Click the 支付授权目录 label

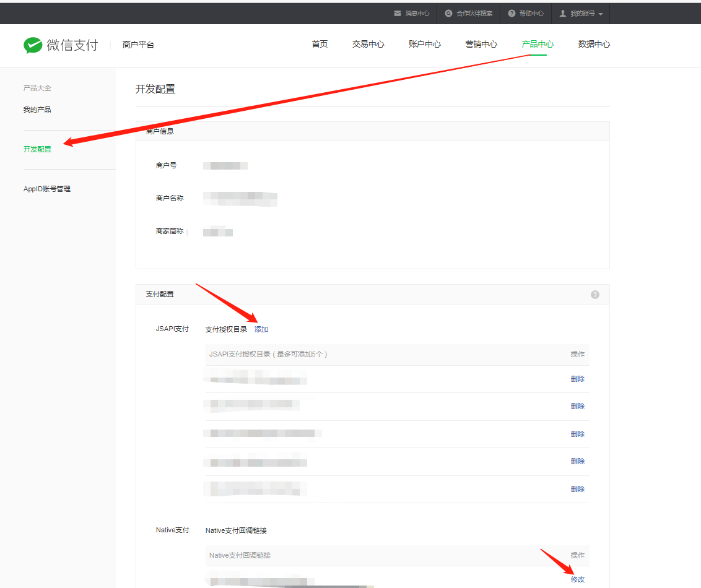pos(226,329)
